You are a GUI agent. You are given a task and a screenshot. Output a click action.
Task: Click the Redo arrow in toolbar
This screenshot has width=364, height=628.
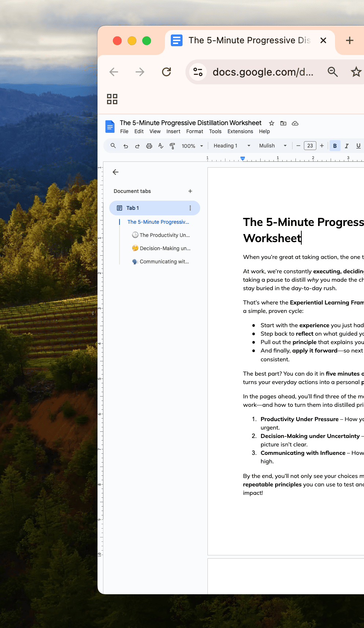pyautogui.click(x=137, y=146)
